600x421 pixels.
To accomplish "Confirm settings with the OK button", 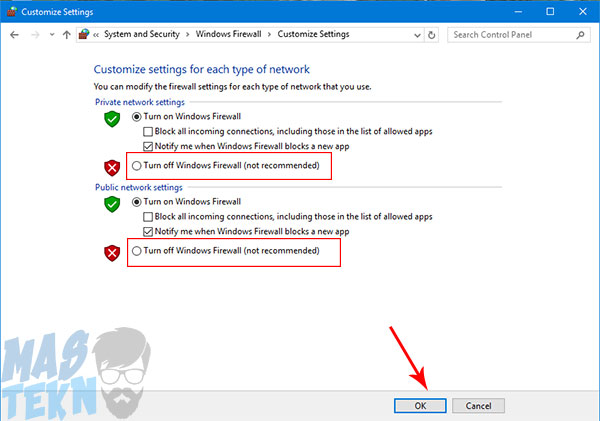I will [x=420, y=406].
